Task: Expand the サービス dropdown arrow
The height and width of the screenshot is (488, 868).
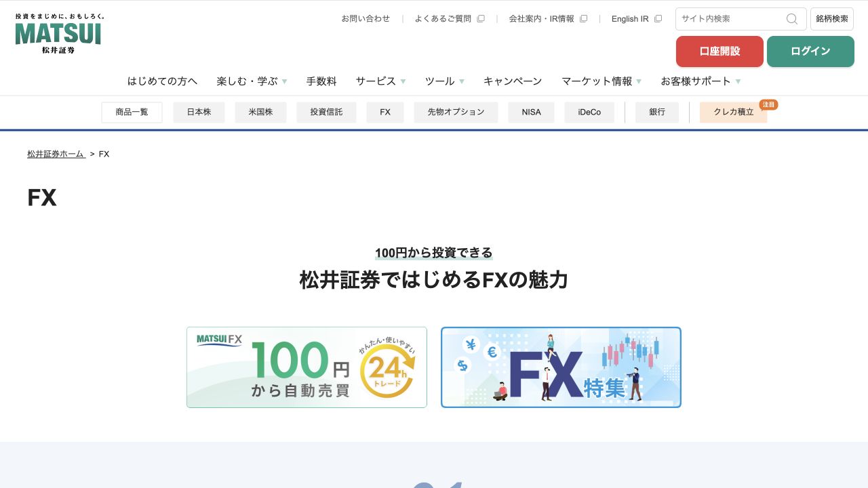Action: point(403,81)
